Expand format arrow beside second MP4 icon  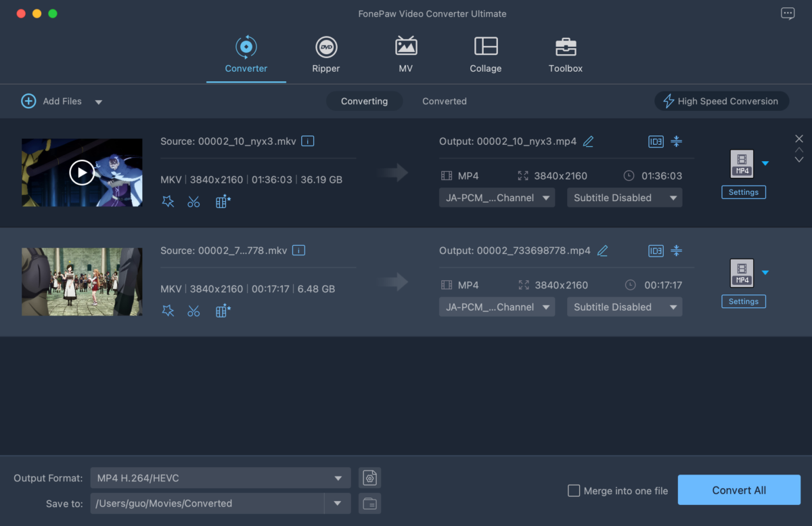tap(765, 272)
